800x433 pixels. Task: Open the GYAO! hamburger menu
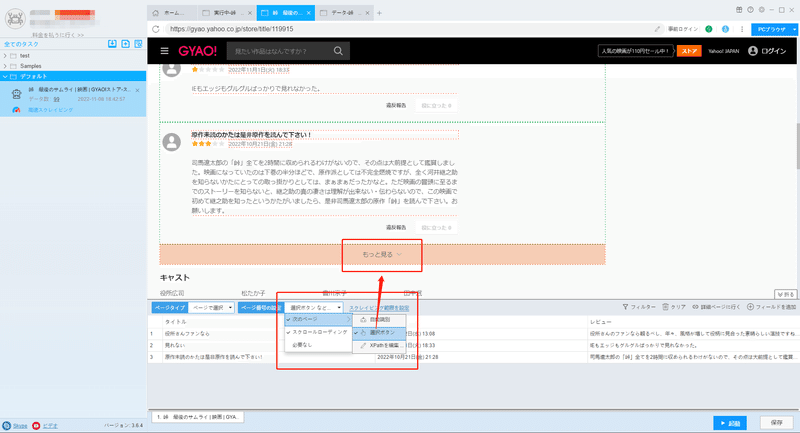coord(164,51)
